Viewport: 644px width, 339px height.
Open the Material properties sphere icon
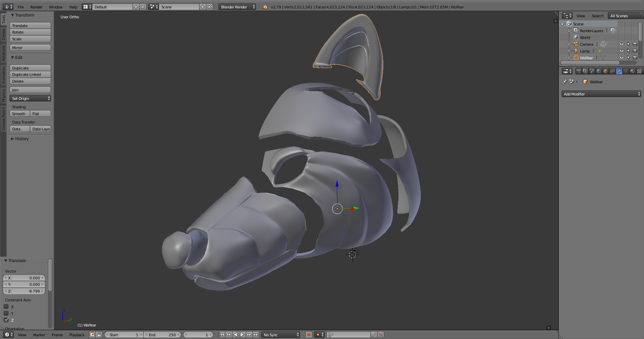tap(633, 71)
